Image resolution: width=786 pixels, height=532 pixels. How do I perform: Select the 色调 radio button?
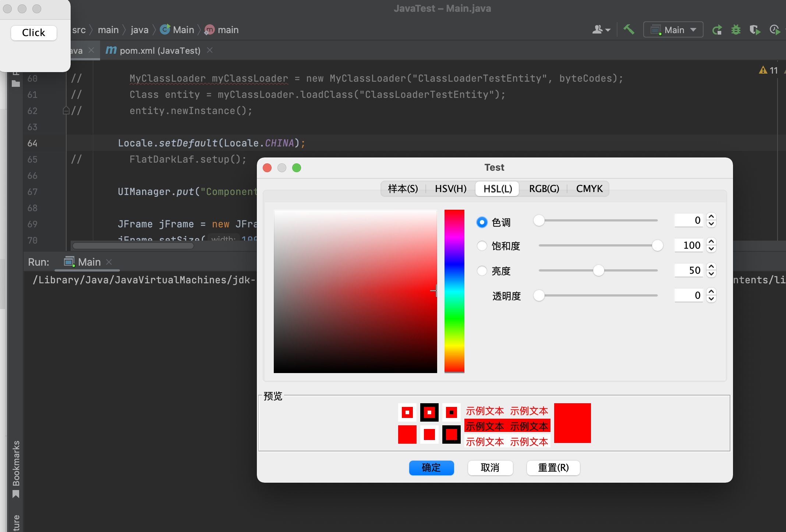(x=482, y=222)
